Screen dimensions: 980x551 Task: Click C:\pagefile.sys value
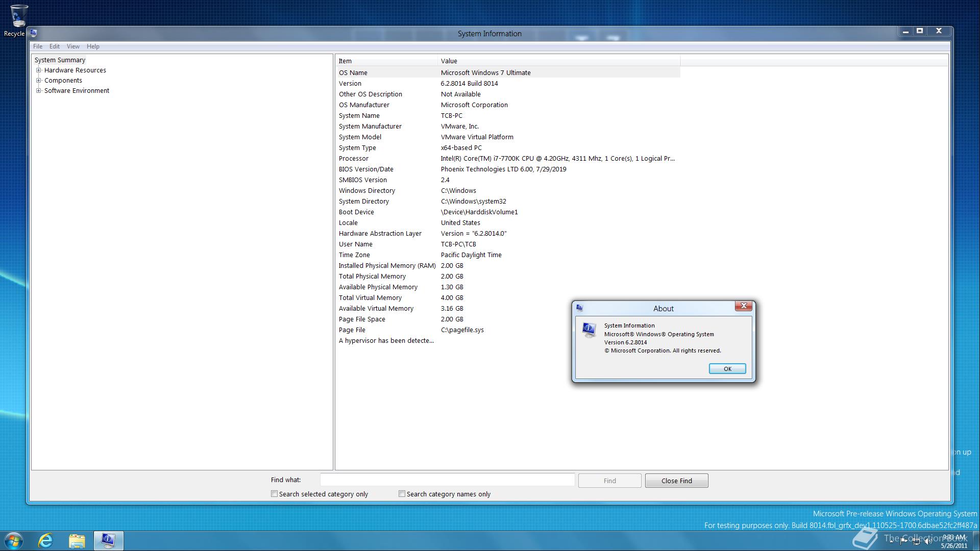tap(462, 330)
